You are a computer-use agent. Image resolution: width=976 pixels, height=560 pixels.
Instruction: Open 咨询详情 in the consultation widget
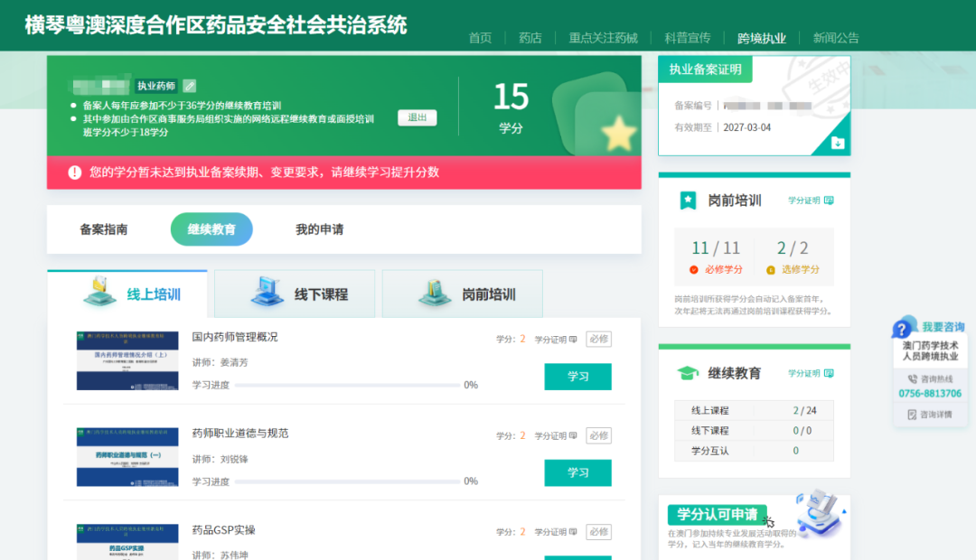(x=930, y=415)
